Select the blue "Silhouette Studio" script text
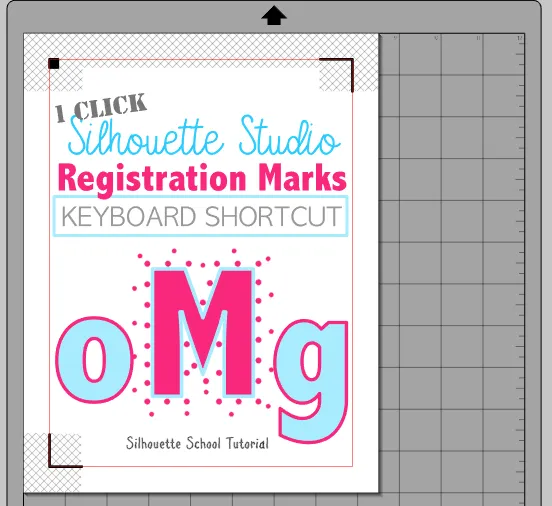552x506 pixels. 204,136
